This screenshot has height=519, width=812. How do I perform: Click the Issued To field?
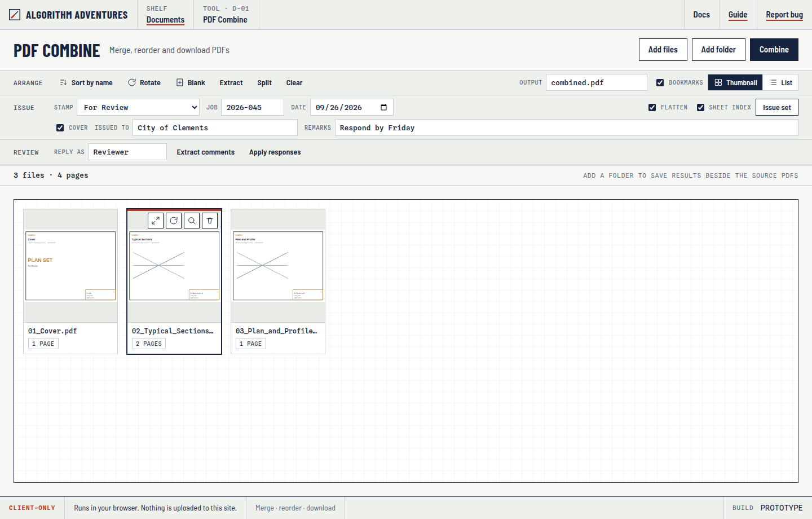tap(215, 127)
